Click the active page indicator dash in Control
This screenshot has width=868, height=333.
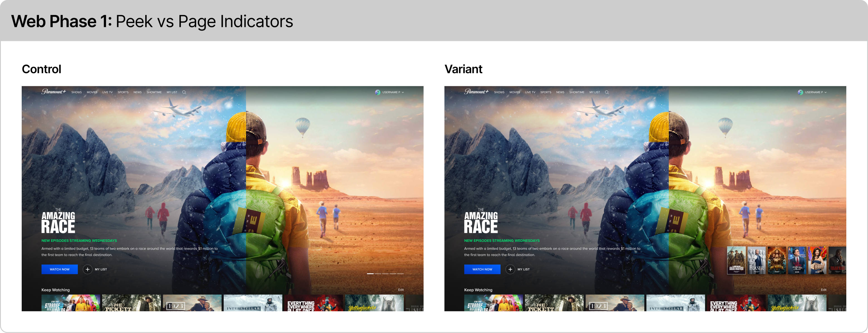tap(370, 274)
